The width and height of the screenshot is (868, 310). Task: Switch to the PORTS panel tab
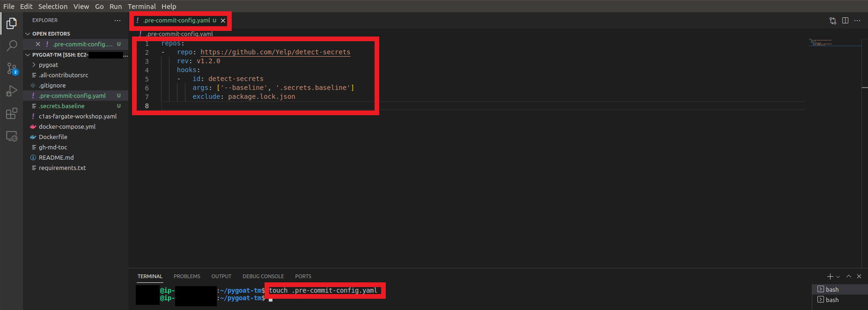(x=303, y=276)
